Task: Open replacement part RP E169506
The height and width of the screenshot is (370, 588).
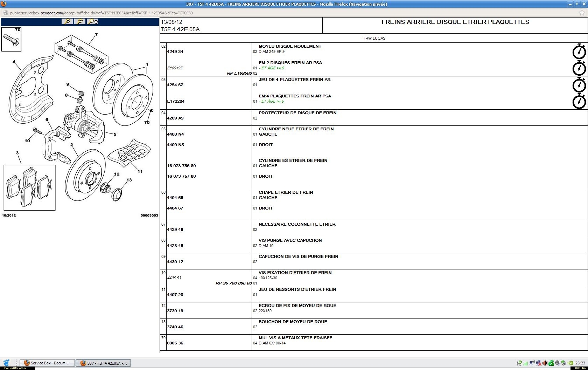Action: point(239,73)
